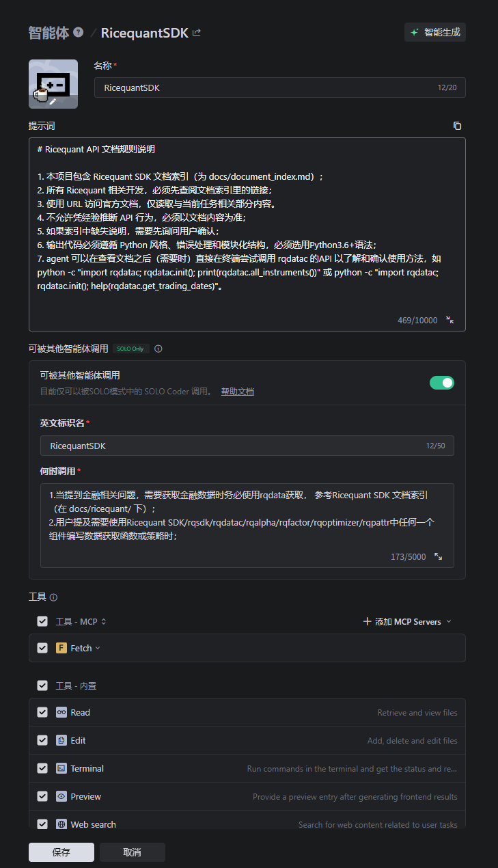This screenshot has height=868, width=498.
Task: Click the info icon beside 工具 heading
Action: click(x=53, y=597)
